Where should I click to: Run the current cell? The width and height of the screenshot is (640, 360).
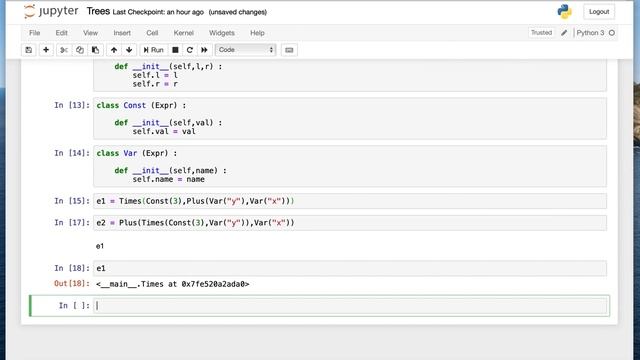[153, 50]
